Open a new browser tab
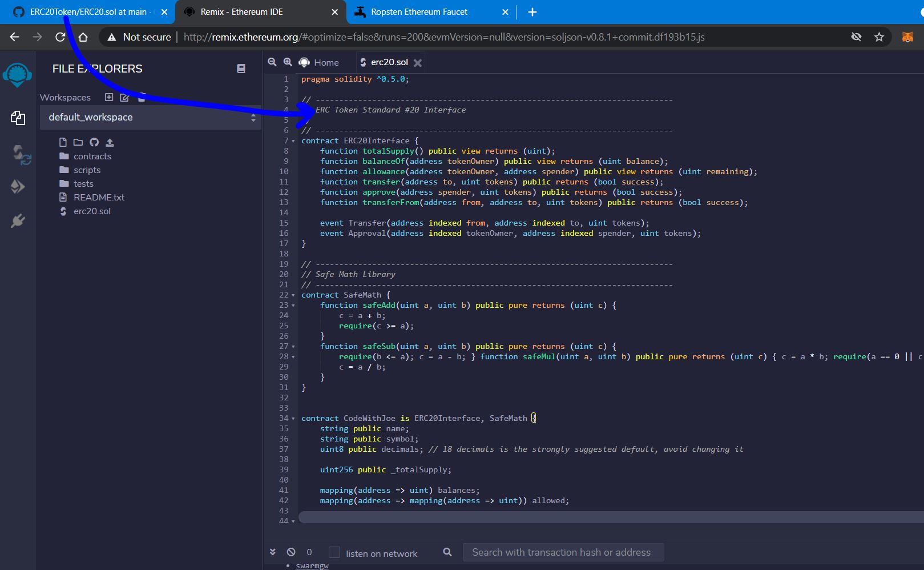This screenshot has width=924, height=570. tap(532, 12)
